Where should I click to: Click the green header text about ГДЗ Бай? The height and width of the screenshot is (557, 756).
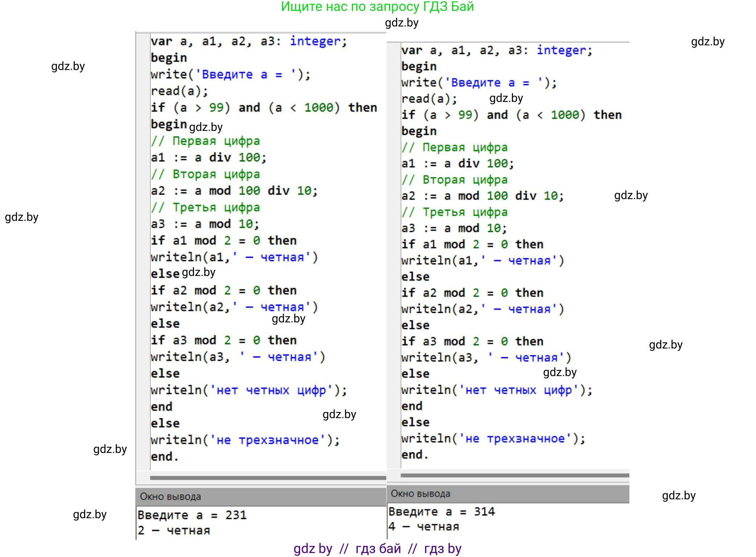[377, 7]
